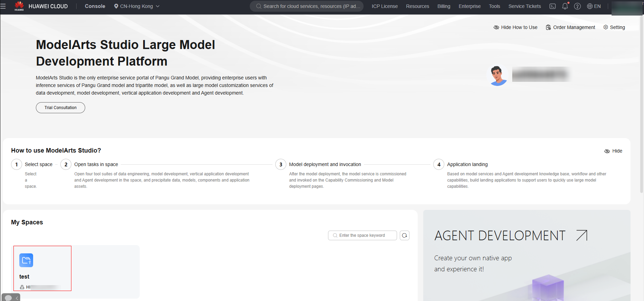Toggle Hide How to Use
644x301 pixels.
tap(515, 27)
